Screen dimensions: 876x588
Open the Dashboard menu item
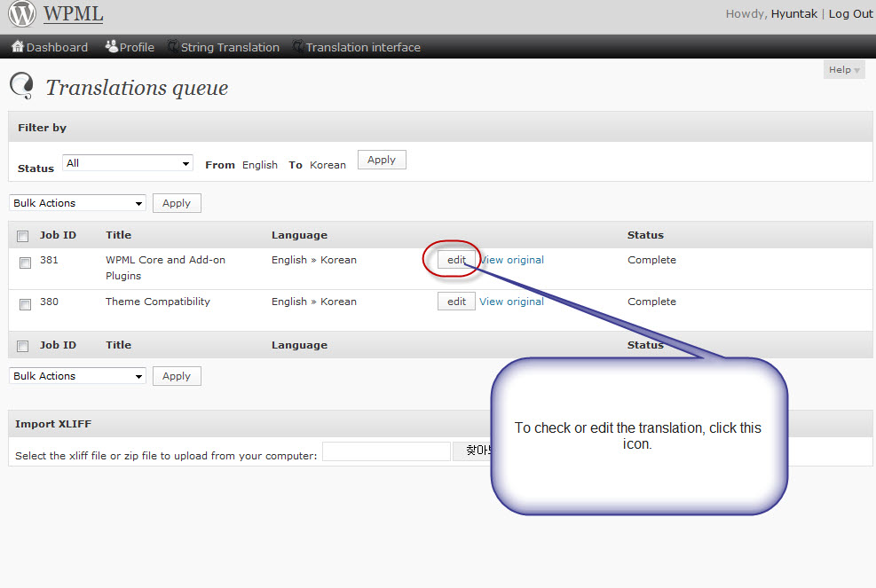click(x=57, y=48)
